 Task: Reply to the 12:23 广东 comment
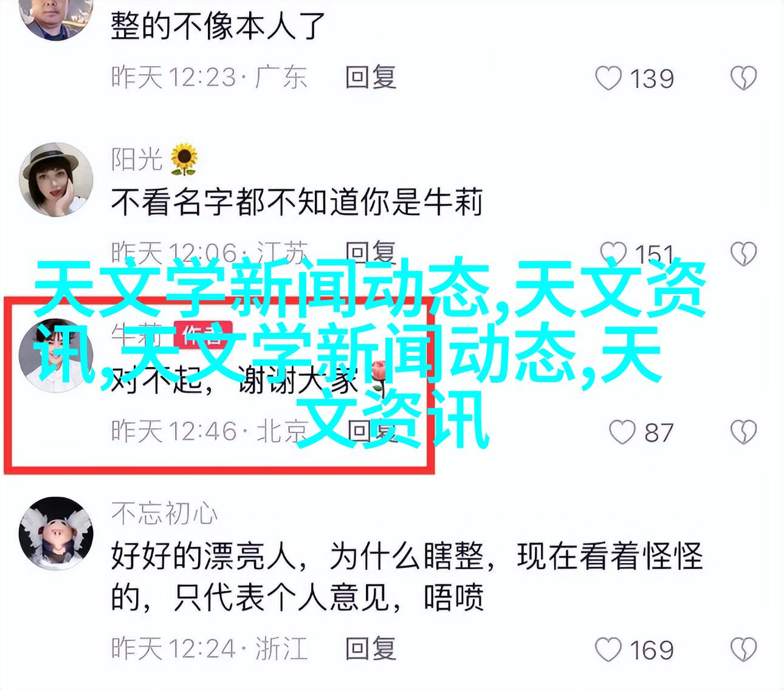pos(371,78)
